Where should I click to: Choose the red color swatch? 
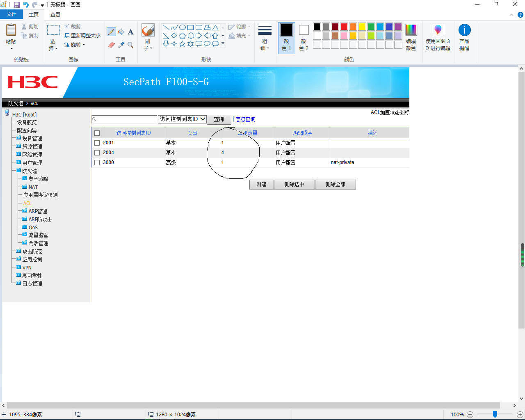(344, 27)
